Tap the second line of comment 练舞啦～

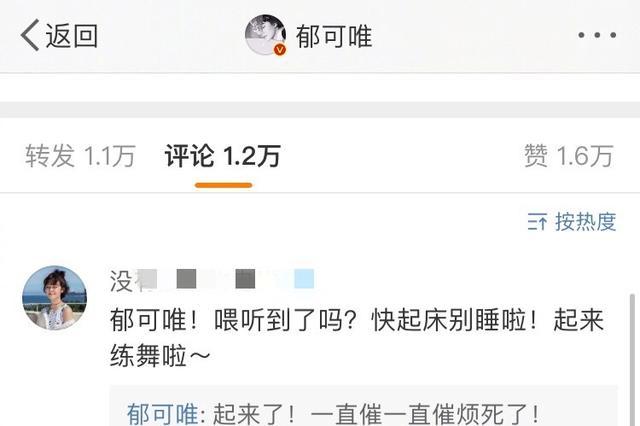click(x=160, y=355)
